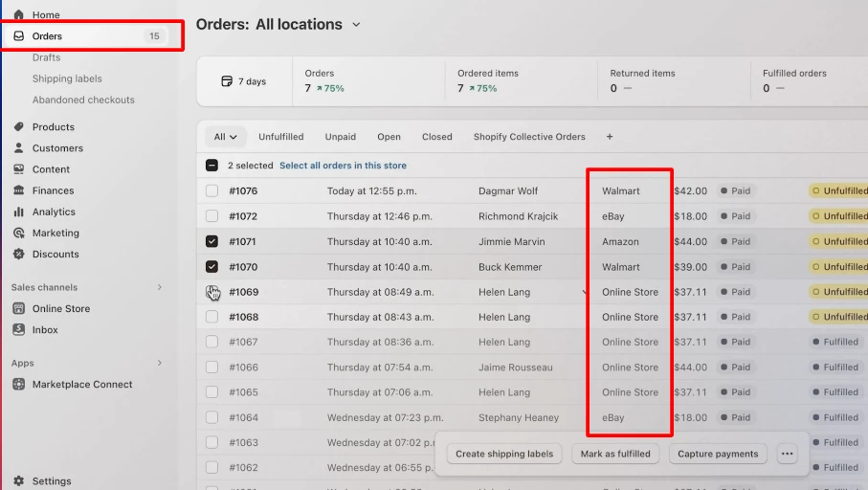Click the Marketplace Connect app icon

tap(19, 385)
